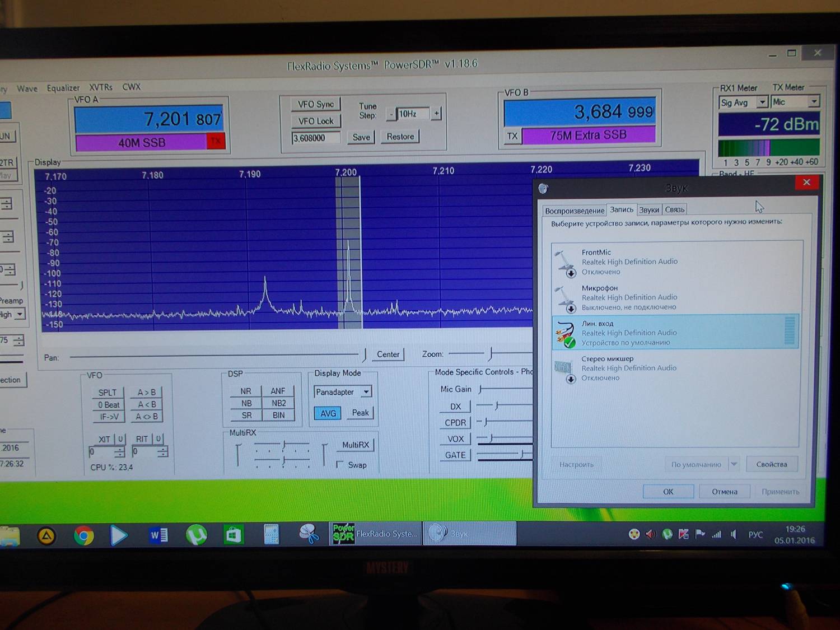Open Preamp High dropdown

[x=20, y=314]
